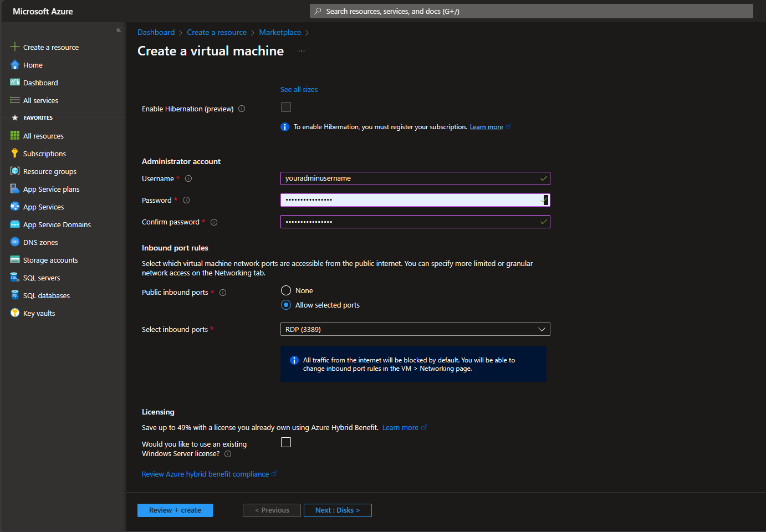Click the Dashboard chart icon
The image size is (766, 532).
pos(15,83)
